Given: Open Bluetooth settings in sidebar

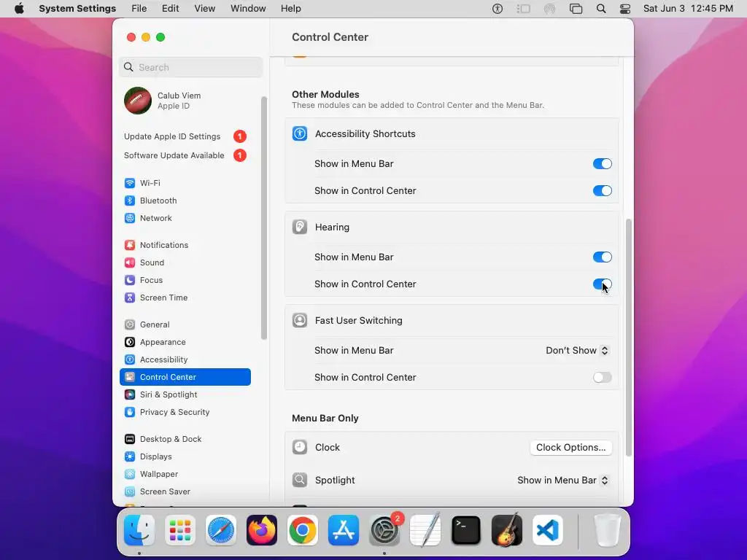Looking at the screenshot, I should pos(185,201).
